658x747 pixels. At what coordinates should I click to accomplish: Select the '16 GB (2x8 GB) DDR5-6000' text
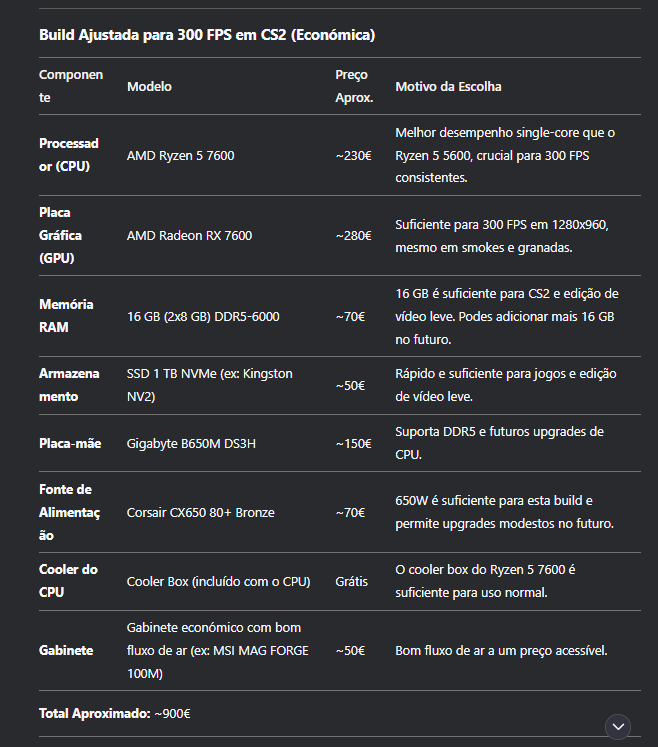tap(203, 316)
